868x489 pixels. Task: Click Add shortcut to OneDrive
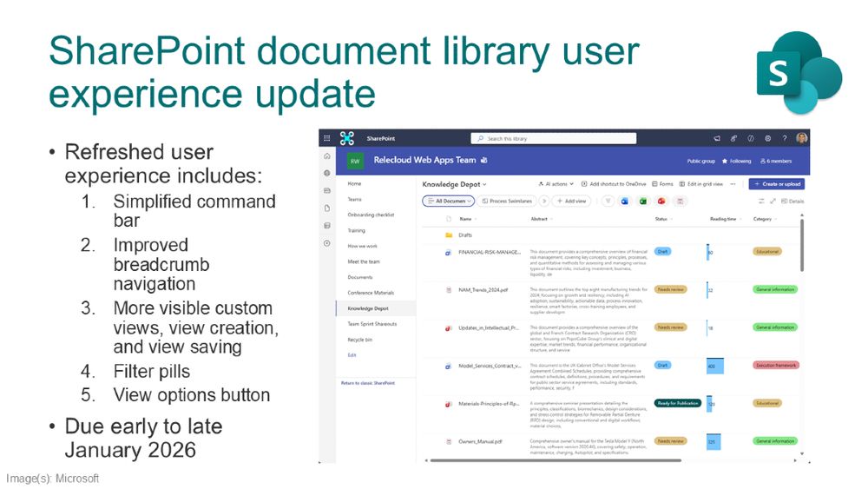point(614,184)
